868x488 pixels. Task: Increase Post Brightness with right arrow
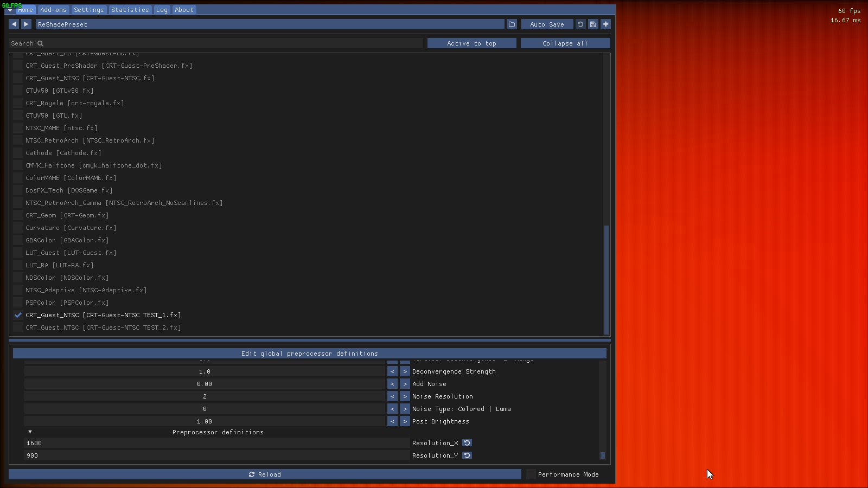tap(405, 421)
